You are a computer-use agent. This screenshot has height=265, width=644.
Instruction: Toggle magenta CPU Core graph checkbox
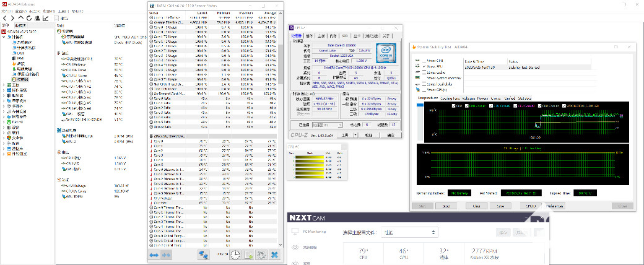(x=515, y=106)
